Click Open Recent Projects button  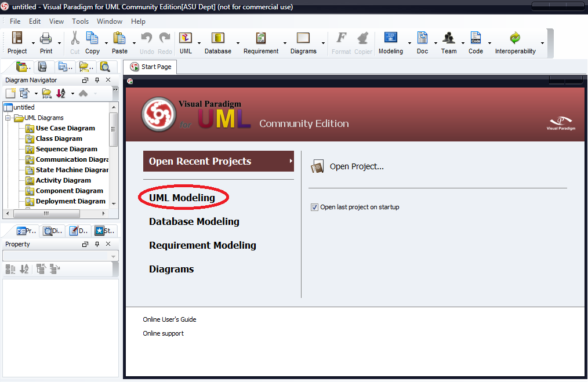pos(218,161)
